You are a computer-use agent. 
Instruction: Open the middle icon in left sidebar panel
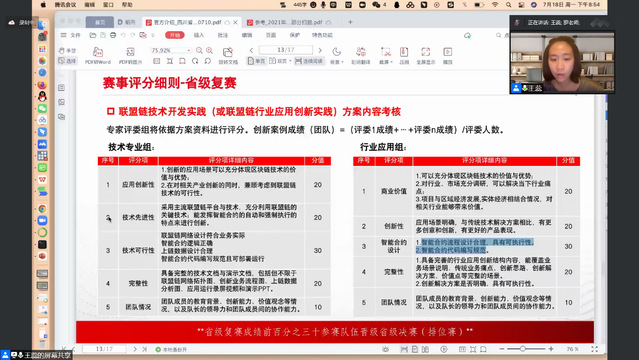pos(62,102)
